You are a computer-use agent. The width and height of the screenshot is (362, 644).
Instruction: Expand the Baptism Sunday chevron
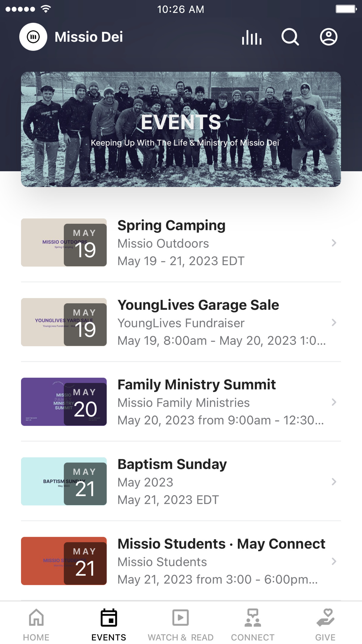334,482
